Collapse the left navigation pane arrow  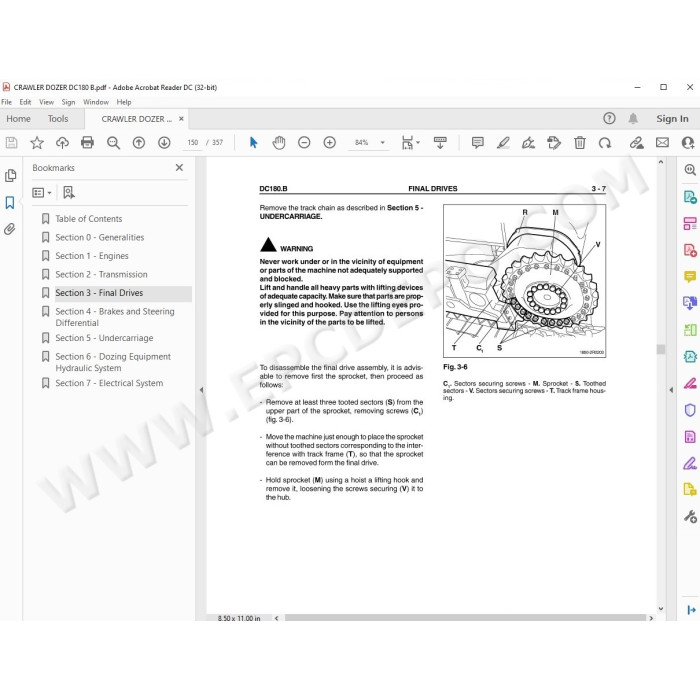[201, 390]
